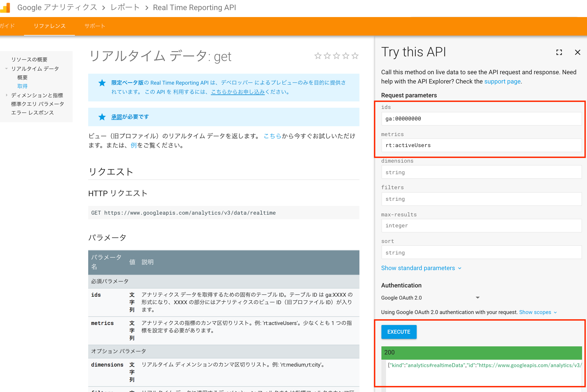Click the dimensions parameter name in table
Screen dimensions: 587x392
[x=107, y=365]
